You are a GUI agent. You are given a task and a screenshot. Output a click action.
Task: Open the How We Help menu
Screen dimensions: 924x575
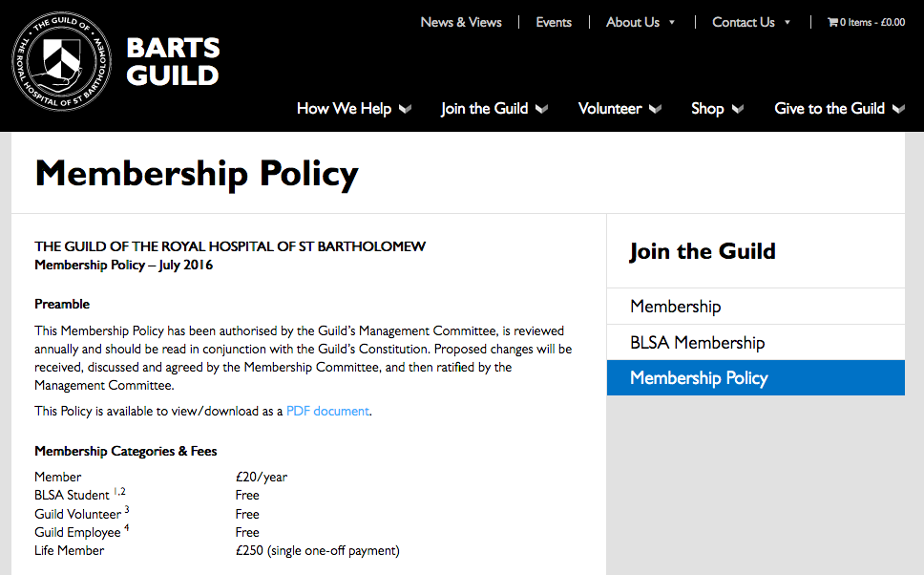coord(345,109)
